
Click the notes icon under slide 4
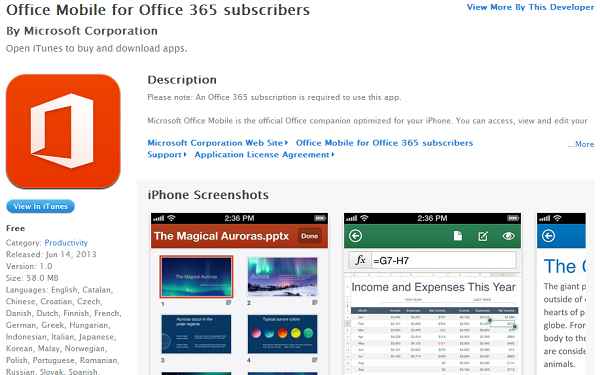point(315,360)
